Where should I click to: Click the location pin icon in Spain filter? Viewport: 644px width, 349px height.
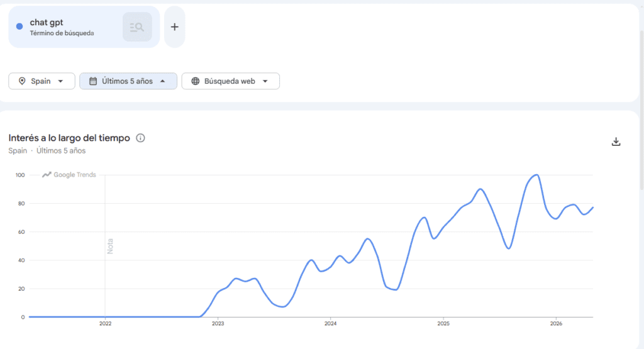coord(22,81)
